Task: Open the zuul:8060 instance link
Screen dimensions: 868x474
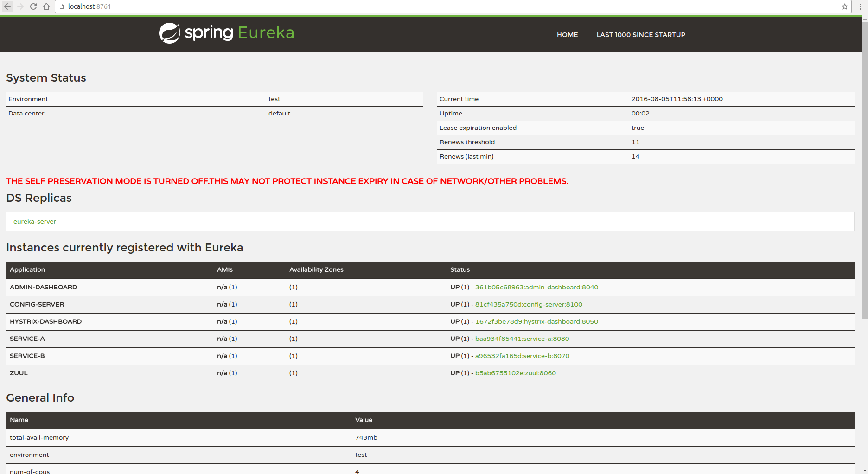Action: click(x=515, y=373)
